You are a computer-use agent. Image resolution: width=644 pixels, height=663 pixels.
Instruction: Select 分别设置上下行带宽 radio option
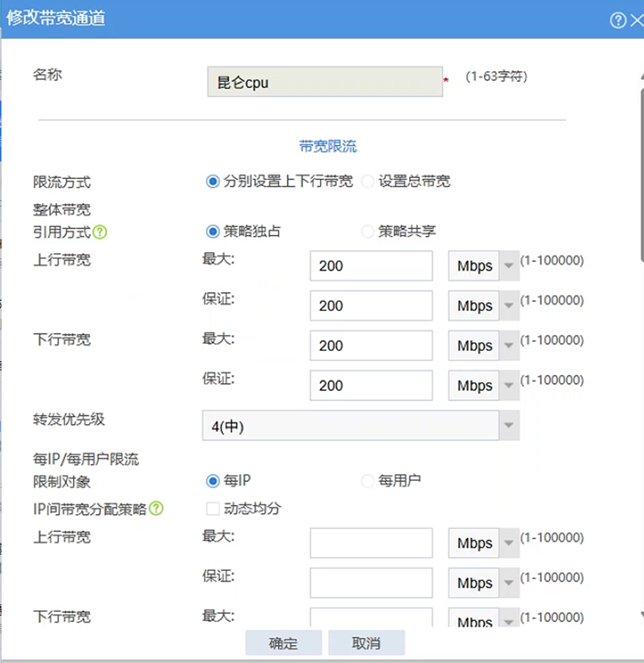pos(213,181)
